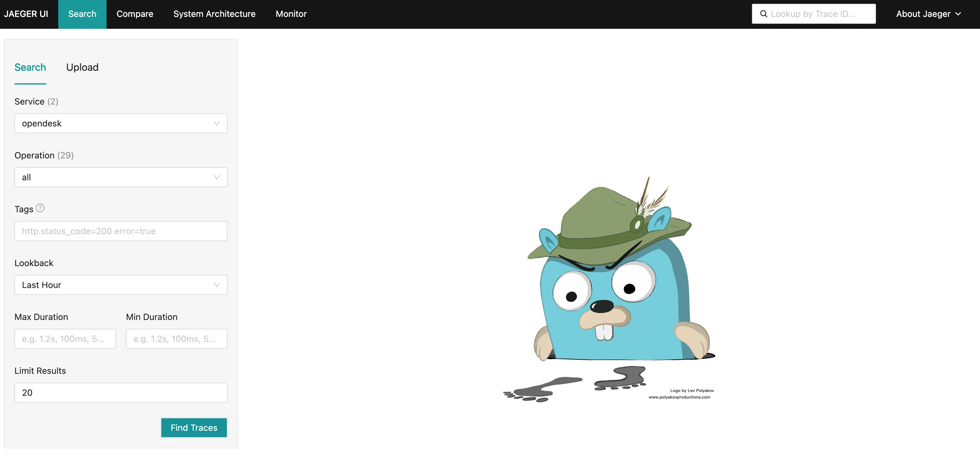Switch to the Upload tab
980x464 pixels.
82,67
